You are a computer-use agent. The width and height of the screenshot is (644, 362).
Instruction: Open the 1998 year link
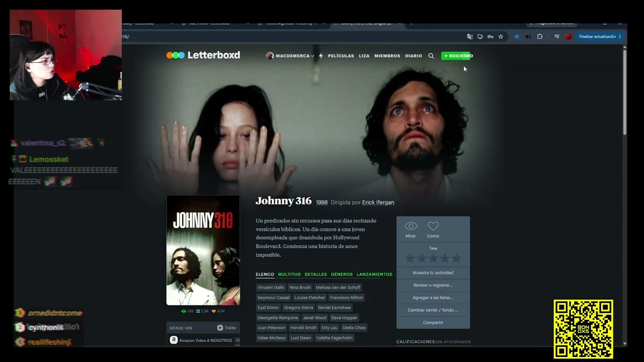click(x=321, y=203)
